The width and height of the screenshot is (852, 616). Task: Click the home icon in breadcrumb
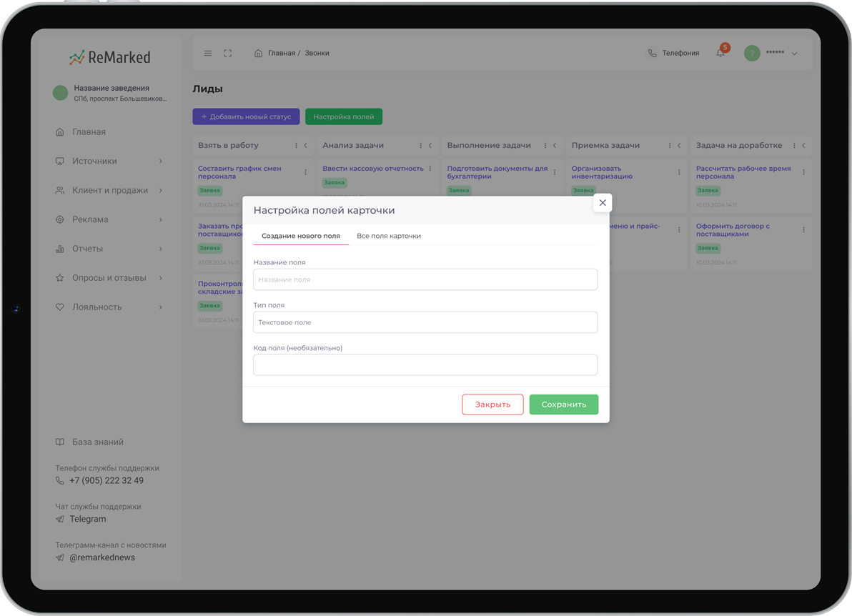point(259,54)
